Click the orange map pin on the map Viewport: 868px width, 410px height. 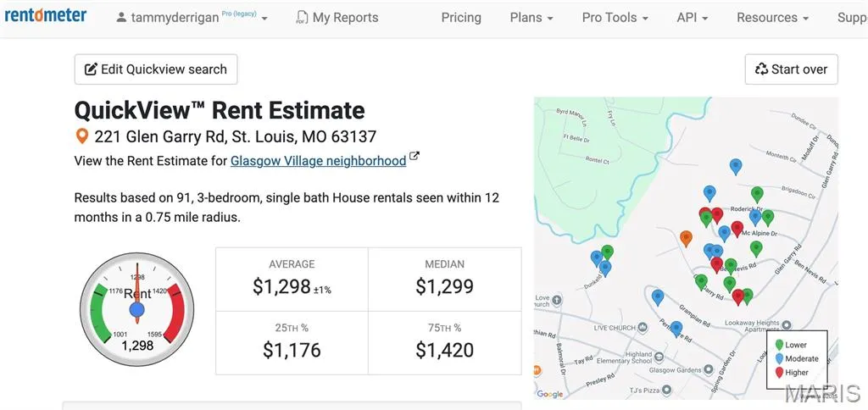coord(686,238)
